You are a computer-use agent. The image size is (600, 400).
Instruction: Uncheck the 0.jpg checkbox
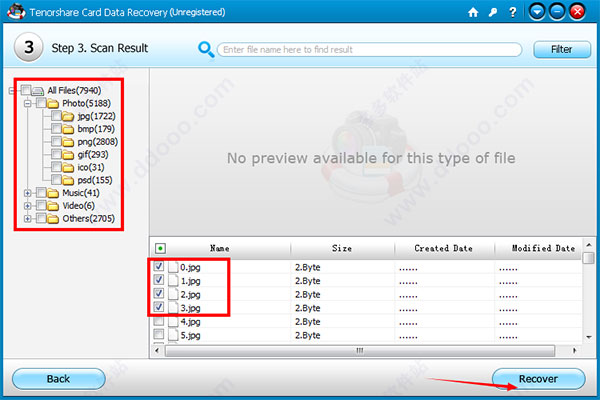tap(159, 266)
